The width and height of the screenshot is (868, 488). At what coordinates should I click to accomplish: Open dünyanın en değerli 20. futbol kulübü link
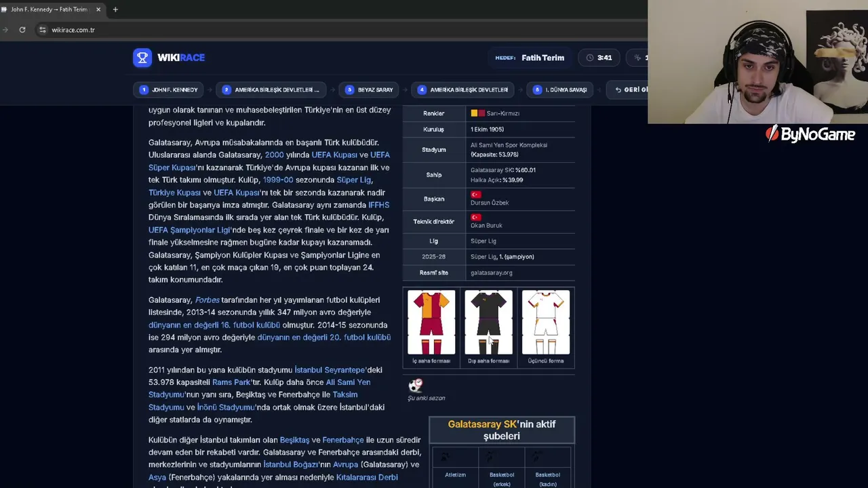click(324, 337)
